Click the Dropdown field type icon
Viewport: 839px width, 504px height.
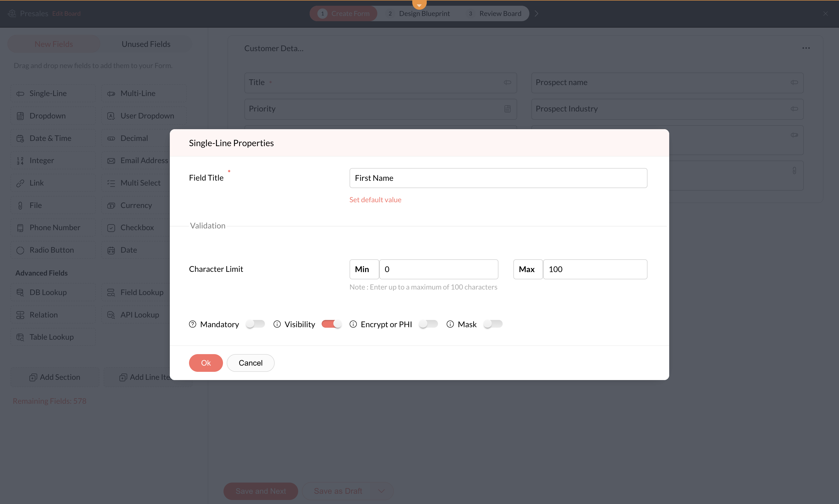pyautogui.click(x=20, y=116)
